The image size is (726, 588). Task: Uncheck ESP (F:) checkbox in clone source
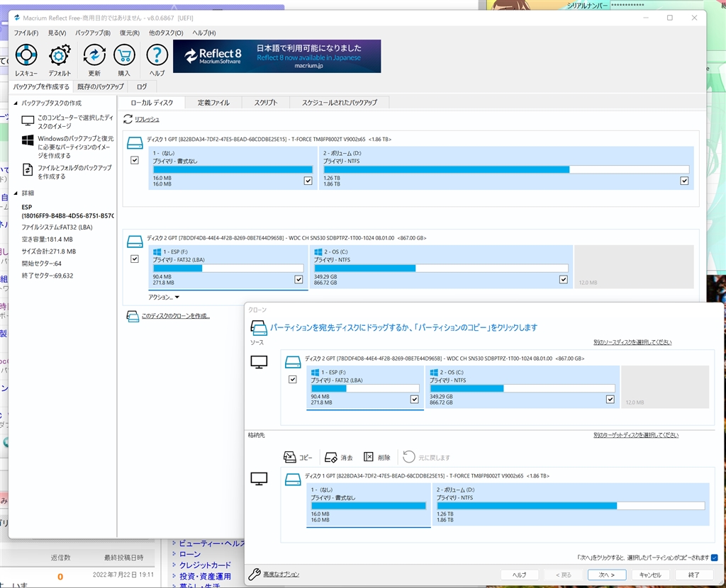click(414, 400)
